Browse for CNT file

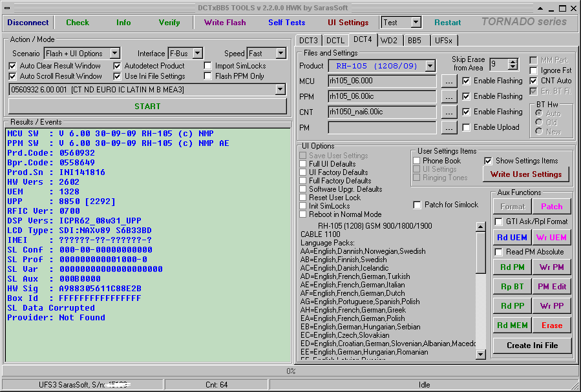pyautogui.click(x=449, y=112)
